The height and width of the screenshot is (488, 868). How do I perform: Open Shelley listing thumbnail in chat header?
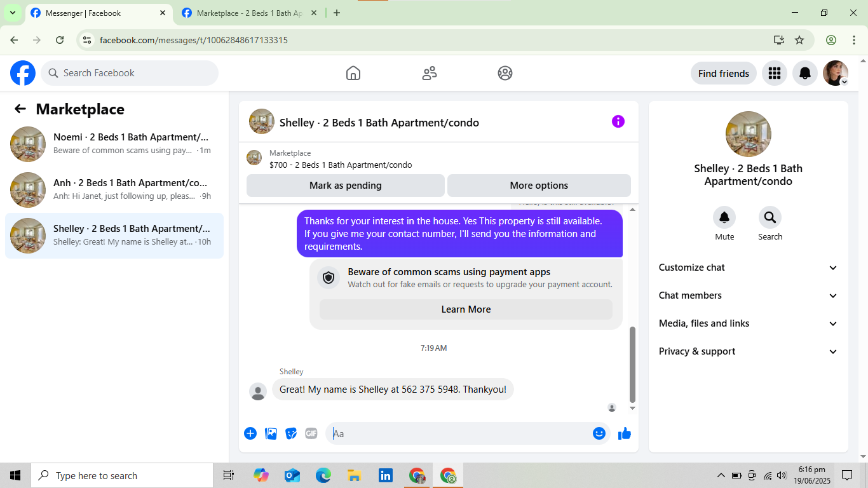point(262,121)
